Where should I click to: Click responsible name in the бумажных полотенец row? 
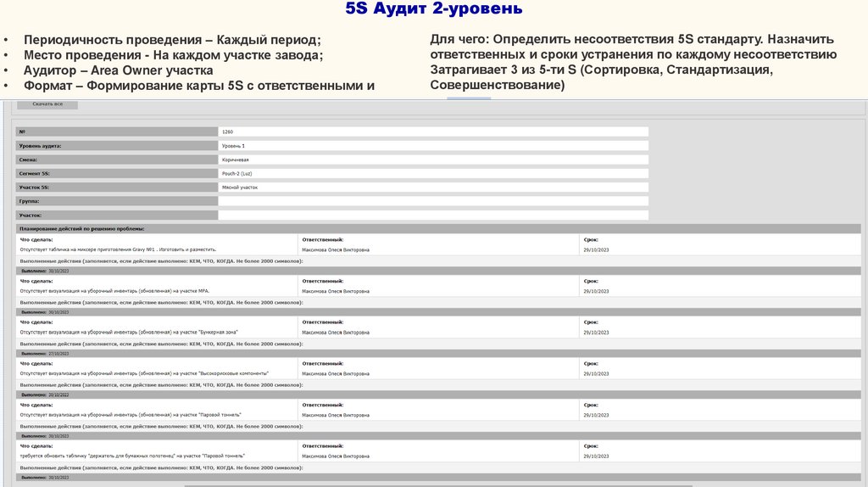pos(336,456)
